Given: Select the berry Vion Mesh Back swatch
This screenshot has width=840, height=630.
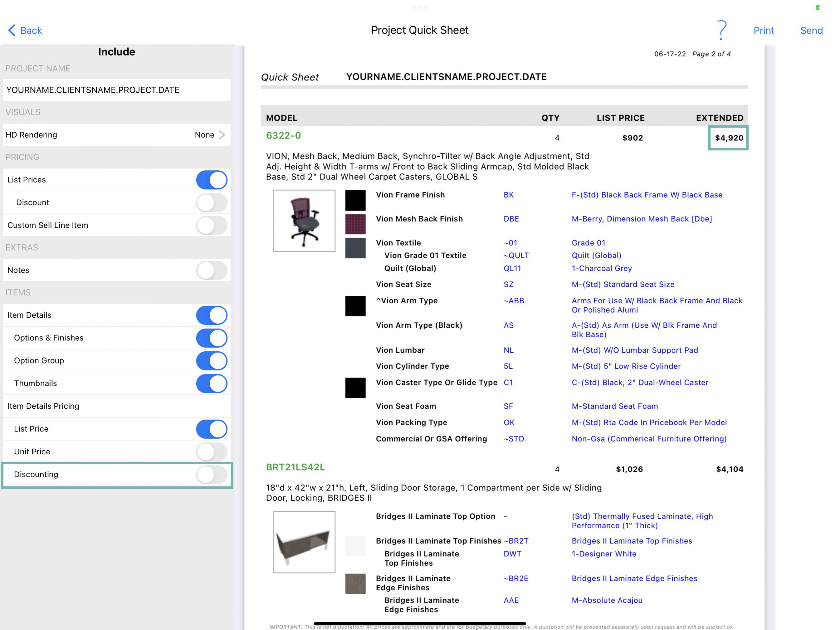Looking at the screenshot, I should point(355,224).
